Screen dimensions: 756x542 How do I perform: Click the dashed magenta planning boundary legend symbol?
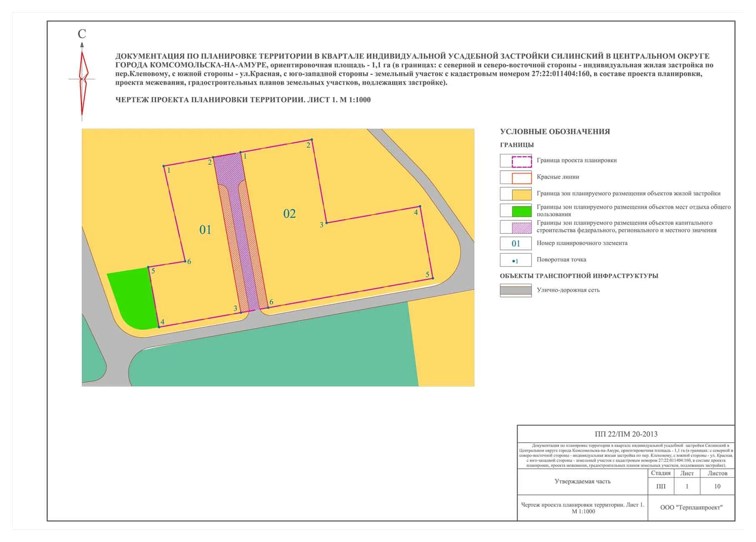tap(521, 161)
